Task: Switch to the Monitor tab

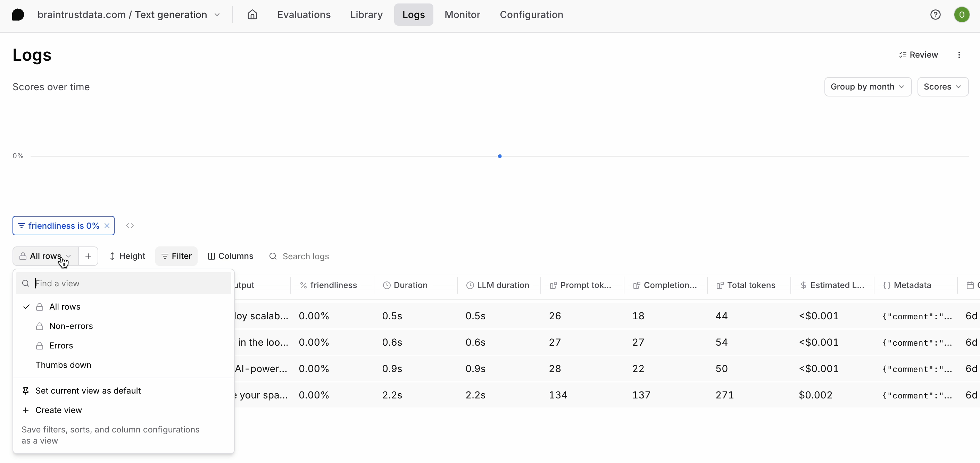Action: click(462, 15)
